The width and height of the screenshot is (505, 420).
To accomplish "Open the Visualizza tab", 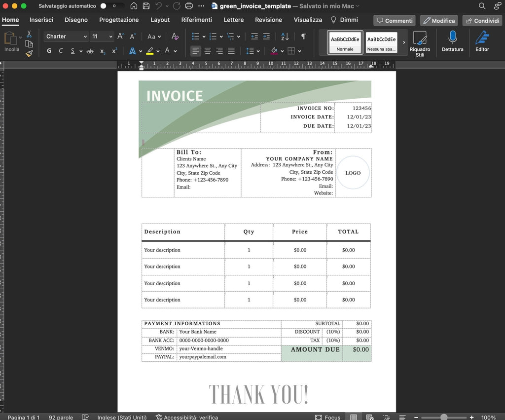I will tap(307, 20).
